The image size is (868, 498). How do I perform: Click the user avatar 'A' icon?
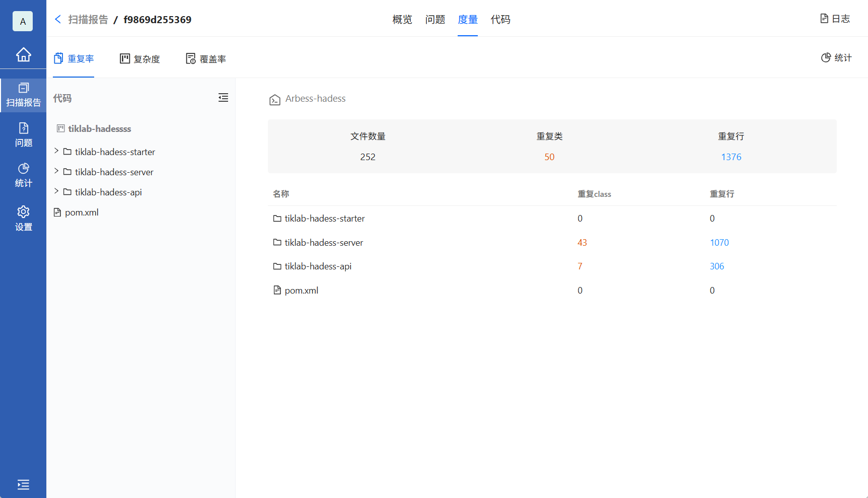click(x=23, y=21)
